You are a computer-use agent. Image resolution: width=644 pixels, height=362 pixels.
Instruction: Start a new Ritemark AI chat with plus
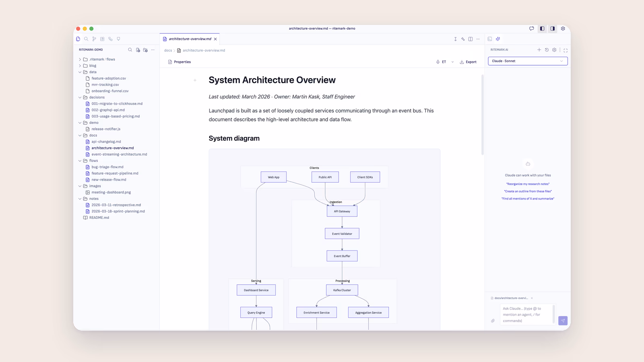539,50
